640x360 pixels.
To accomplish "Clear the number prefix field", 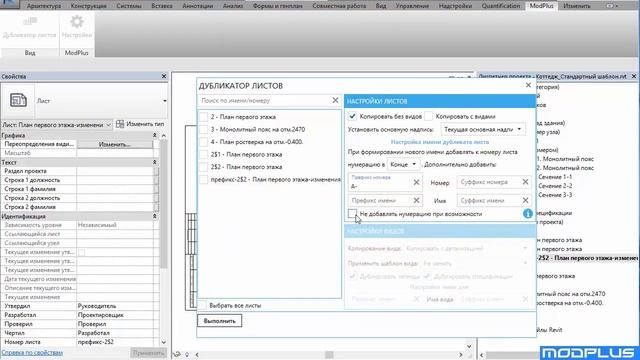I will point(416,182).
